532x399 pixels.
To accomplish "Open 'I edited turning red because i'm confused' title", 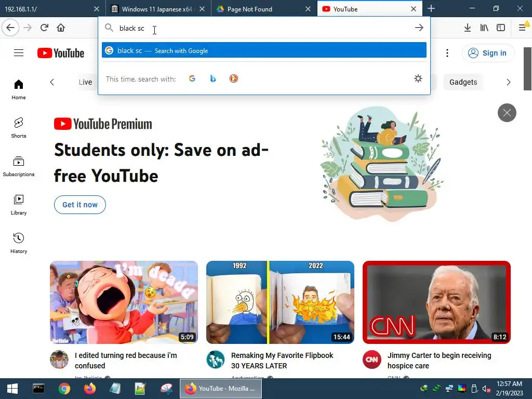I will pyautogui.click(x=126, y=361).
